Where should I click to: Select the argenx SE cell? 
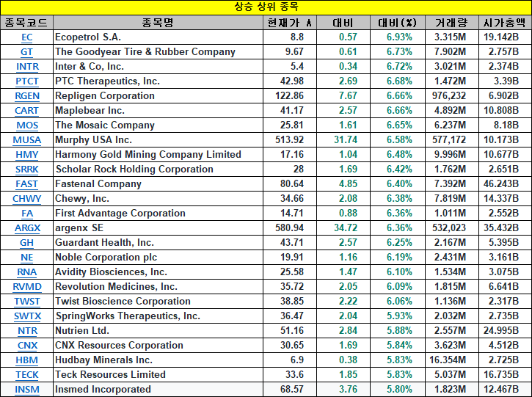click(158, 228)
